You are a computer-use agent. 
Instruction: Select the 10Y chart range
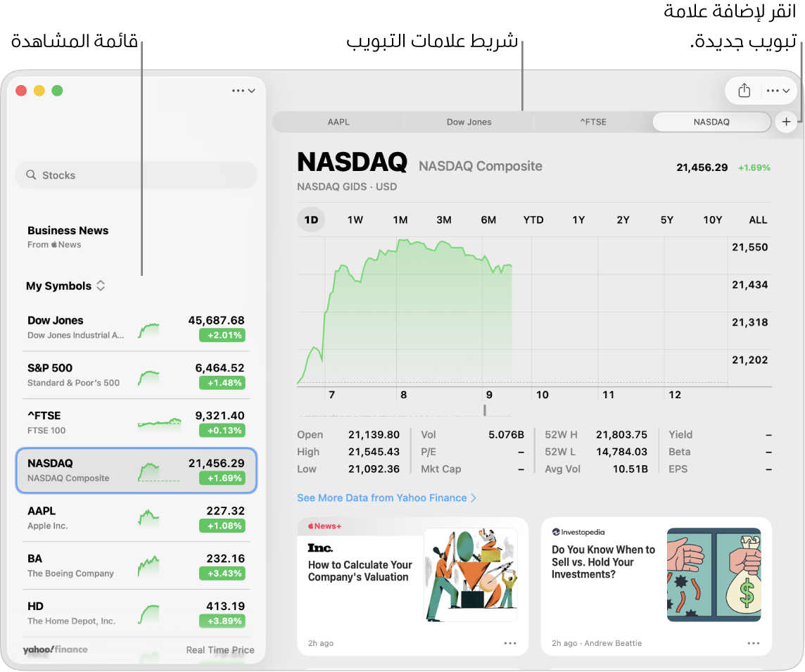pyautogui.click(x=713, y=220)
